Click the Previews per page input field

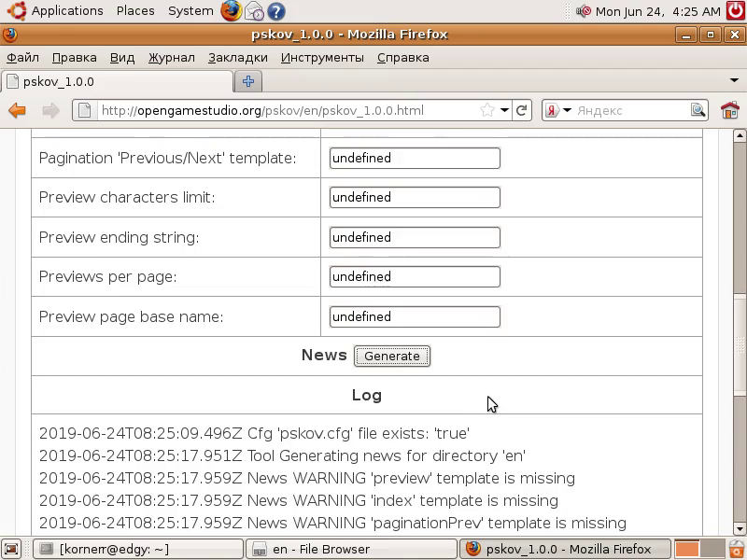tap(415, 277)
